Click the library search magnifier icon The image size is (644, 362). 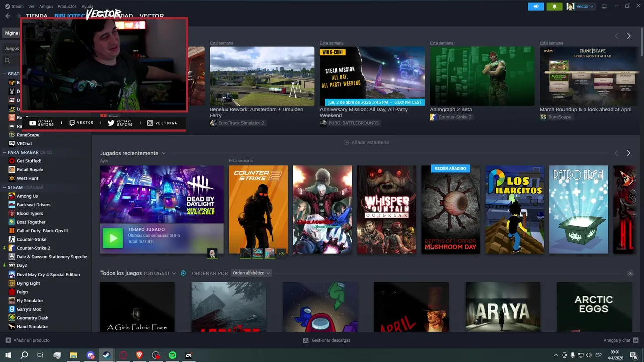pyautogui.click(x=8, y=61)
